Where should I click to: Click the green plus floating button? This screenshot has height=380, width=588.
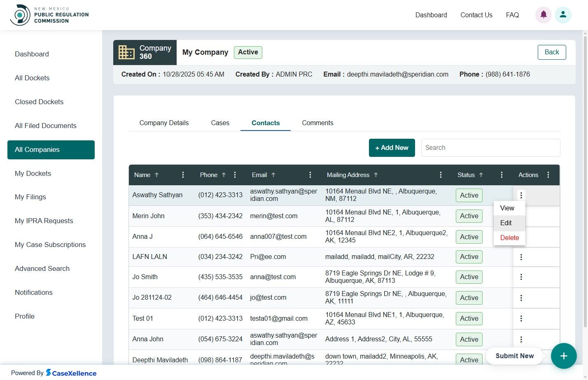click(x=564, y=356)
